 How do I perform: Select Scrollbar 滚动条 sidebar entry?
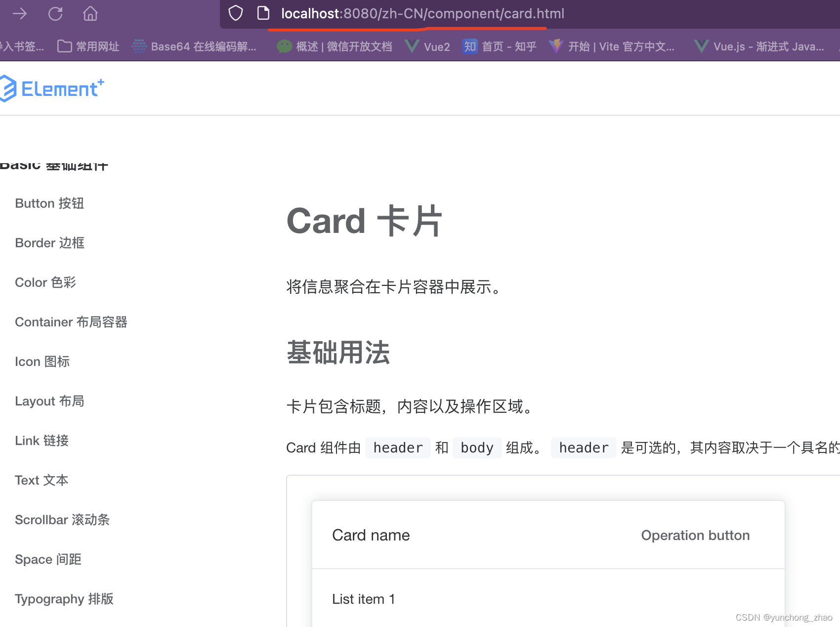click(x=62, y=520)
